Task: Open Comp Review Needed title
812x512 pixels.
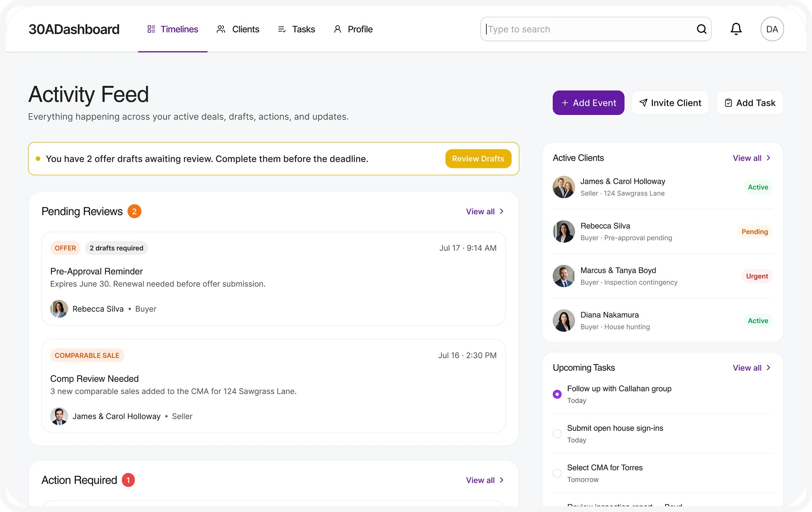Action: (x=94, y=379)
